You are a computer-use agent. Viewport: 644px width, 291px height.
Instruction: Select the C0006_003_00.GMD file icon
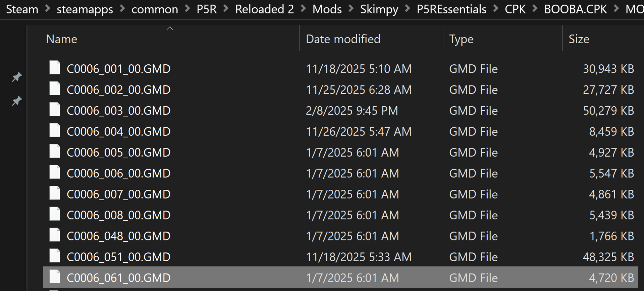point(55,110)
